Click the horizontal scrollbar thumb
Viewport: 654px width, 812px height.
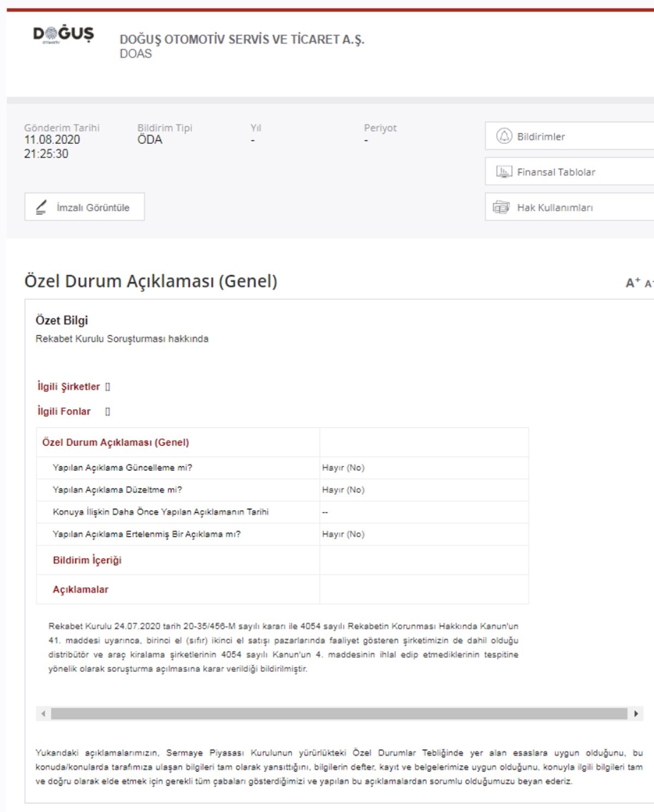339,713
